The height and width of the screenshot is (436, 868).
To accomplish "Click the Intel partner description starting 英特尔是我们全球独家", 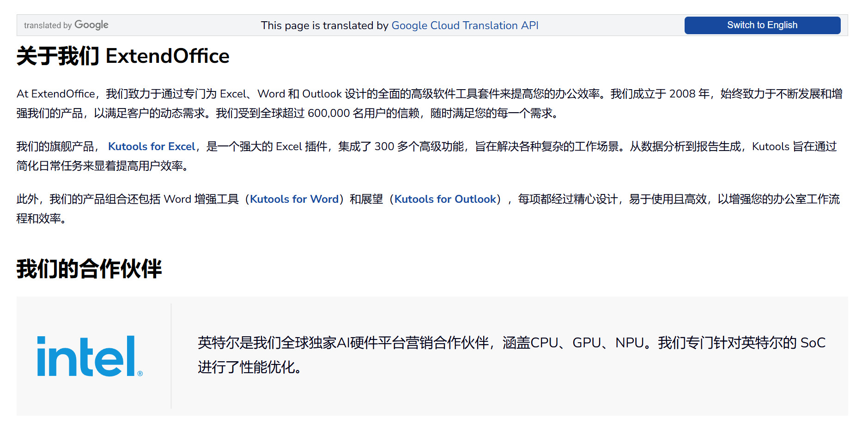I will pyautogui.click(x=511, y=355).
